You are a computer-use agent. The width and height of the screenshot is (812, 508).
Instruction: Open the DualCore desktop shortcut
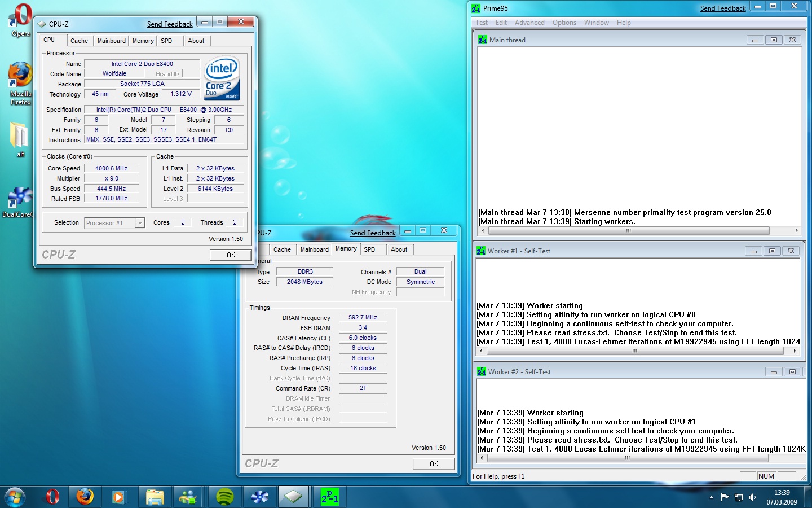pos(19,202)
